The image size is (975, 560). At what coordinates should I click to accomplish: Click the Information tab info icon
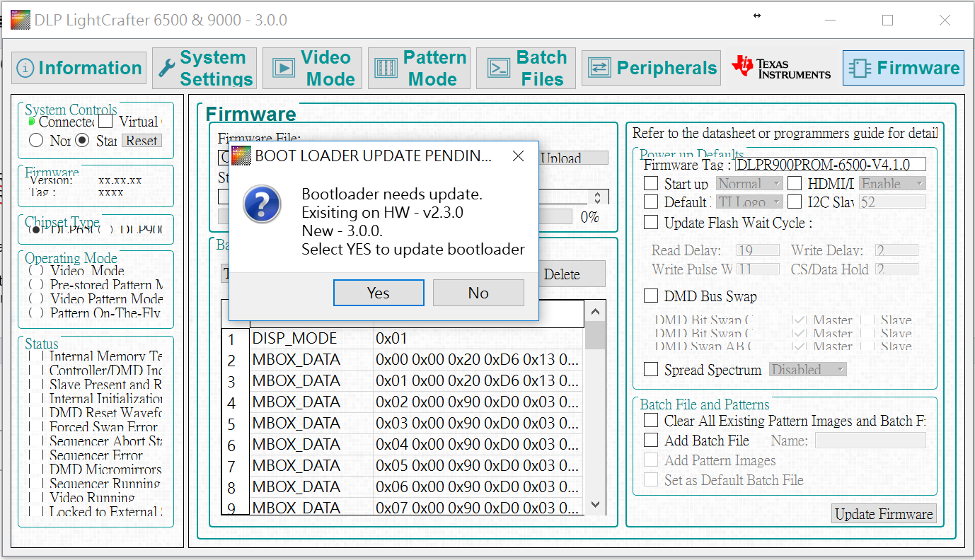tap(25, 69)
